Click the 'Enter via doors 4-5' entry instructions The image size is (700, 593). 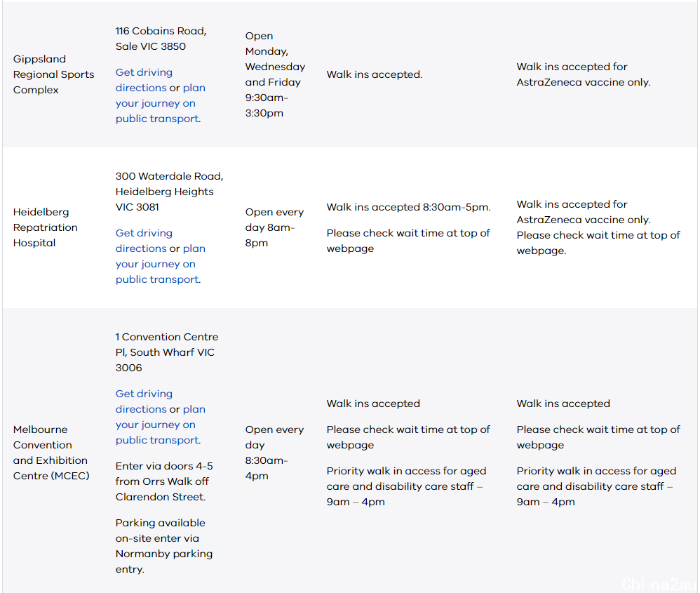(164, 481)
